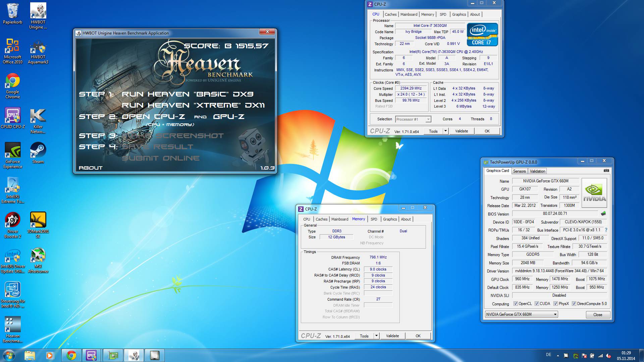Open Steuerung für Intel HD icon
Viewport: 644px width, 362px height.
12,295
